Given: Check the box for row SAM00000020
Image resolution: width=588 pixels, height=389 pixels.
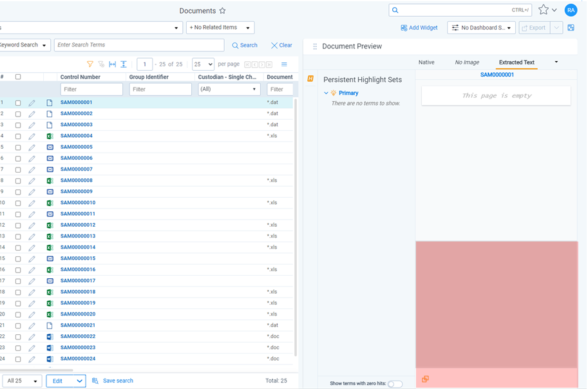Looking at the screenshot, I should click(18, 315).
